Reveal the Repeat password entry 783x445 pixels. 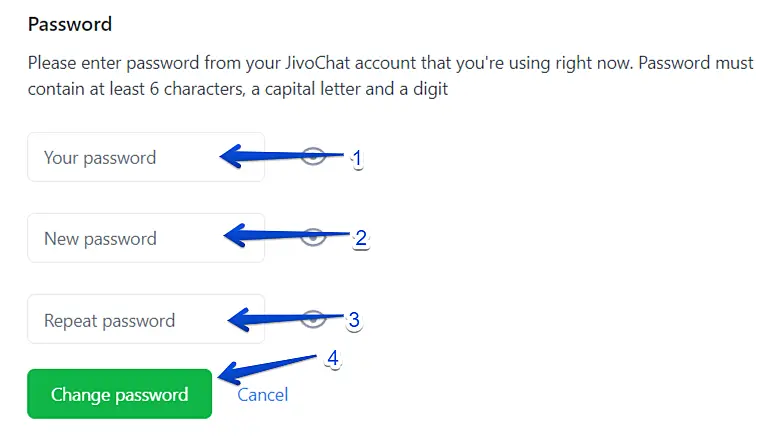point(314,319)
